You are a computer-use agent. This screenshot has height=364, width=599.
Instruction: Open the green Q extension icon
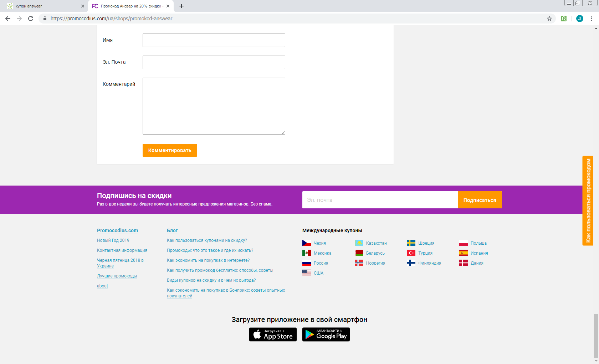[564, 19]
